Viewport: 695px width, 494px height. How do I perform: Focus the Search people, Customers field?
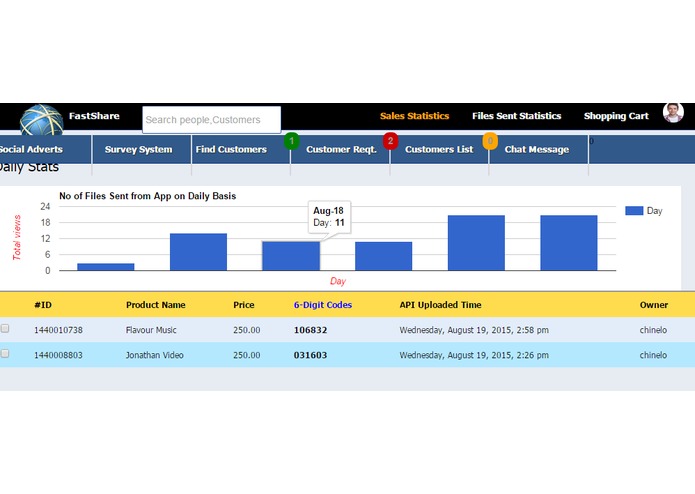pyautogui.click(x=211, y=120)
